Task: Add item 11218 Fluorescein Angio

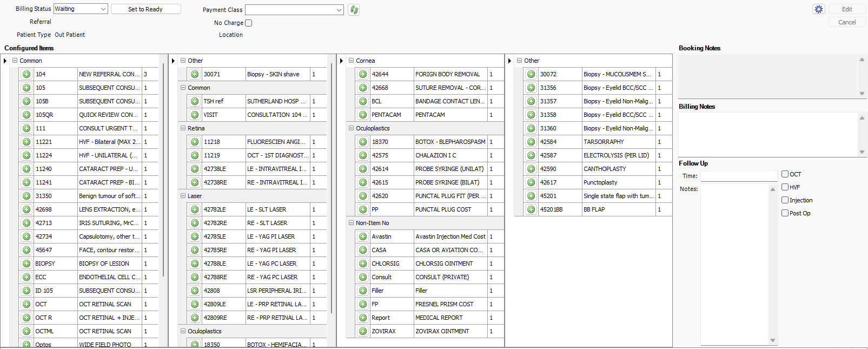Action: click(x=195, y=142)
